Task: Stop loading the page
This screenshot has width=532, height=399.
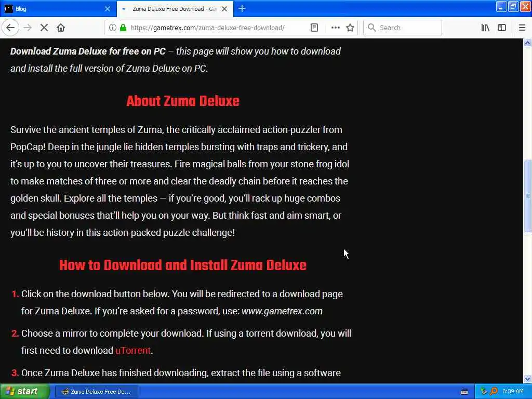Action: (x=44, y=28)
